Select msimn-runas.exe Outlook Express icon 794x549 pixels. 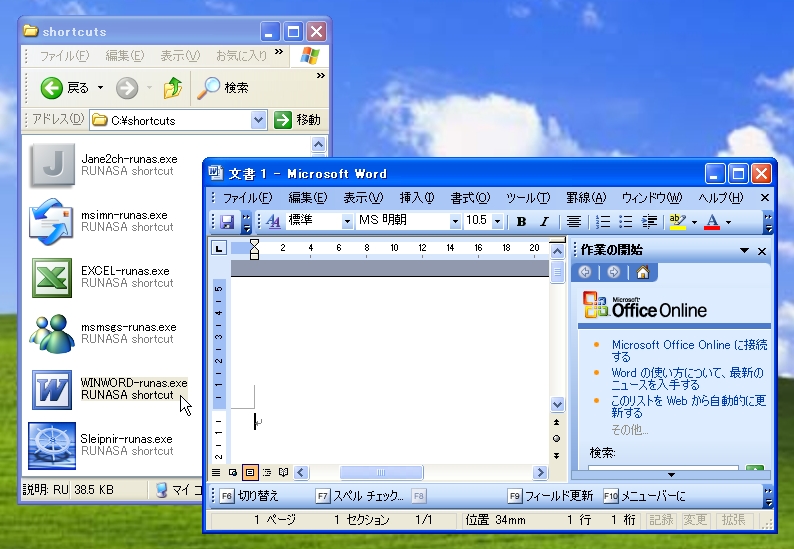click(x=52, y=221)
